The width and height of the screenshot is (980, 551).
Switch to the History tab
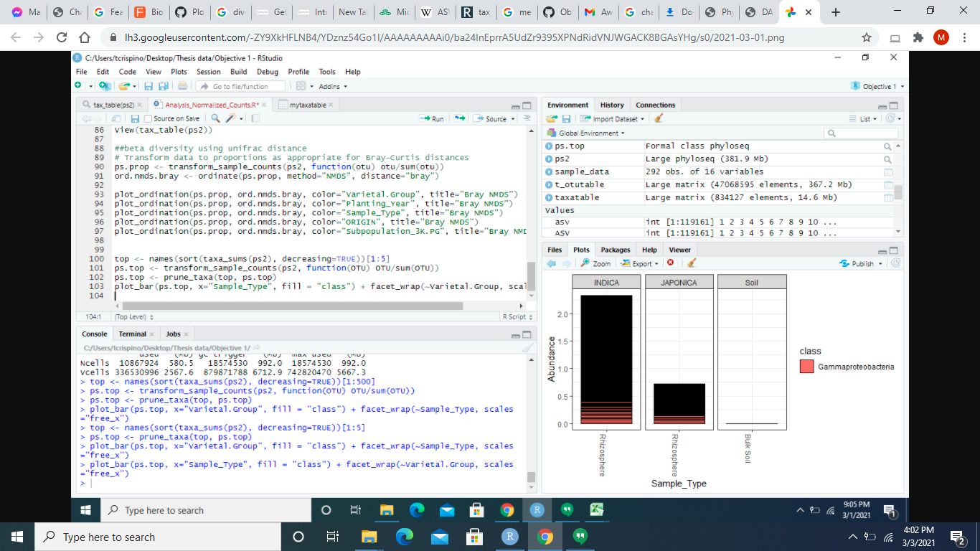coord(611,105)
